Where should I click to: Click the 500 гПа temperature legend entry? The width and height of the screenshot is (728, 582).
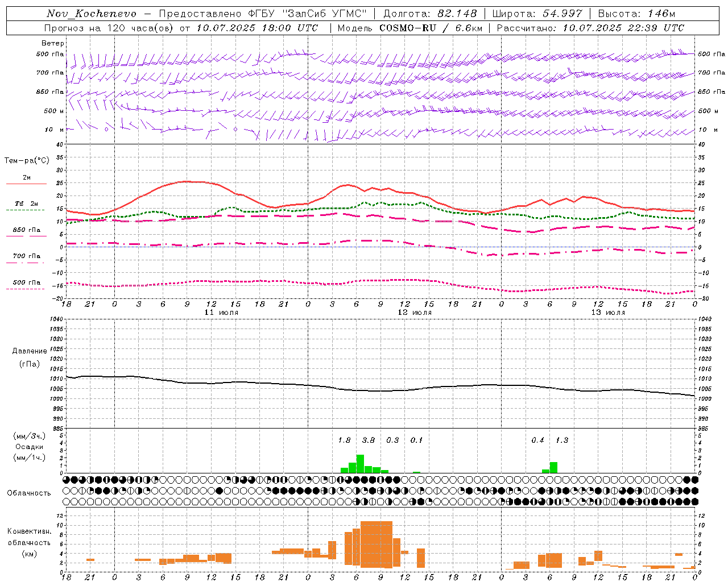27,282
